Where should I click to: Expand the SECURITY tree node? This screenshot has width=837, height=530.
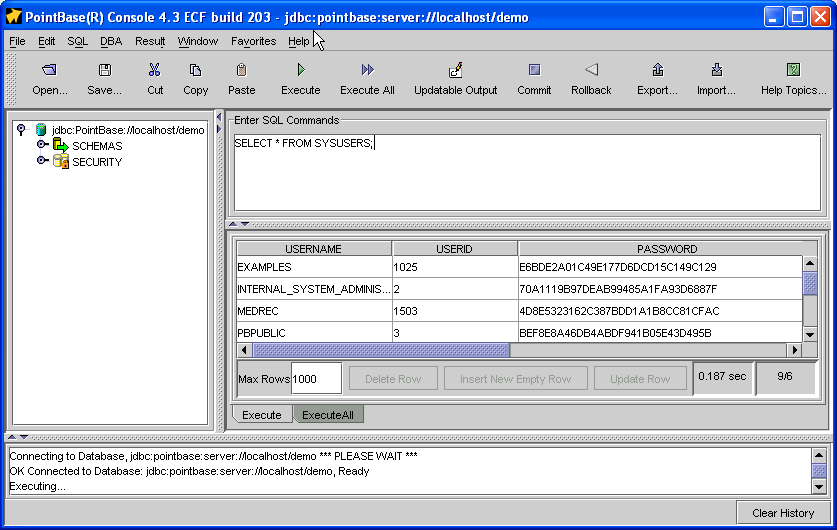click(x=42, y=160)
